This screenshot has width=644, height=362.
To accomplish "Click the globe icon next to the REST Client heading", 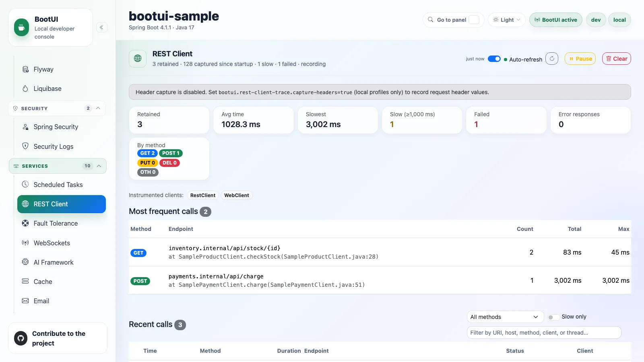I will (138, 58).
